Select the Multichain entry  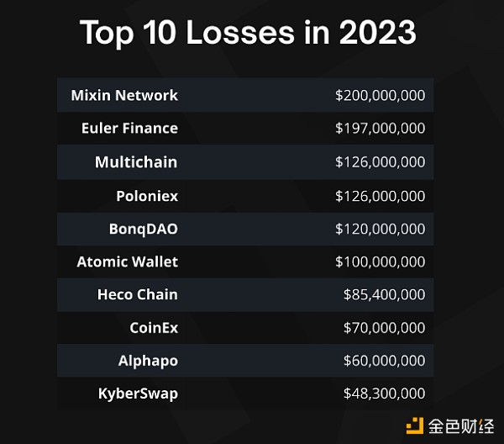[136, 161]
